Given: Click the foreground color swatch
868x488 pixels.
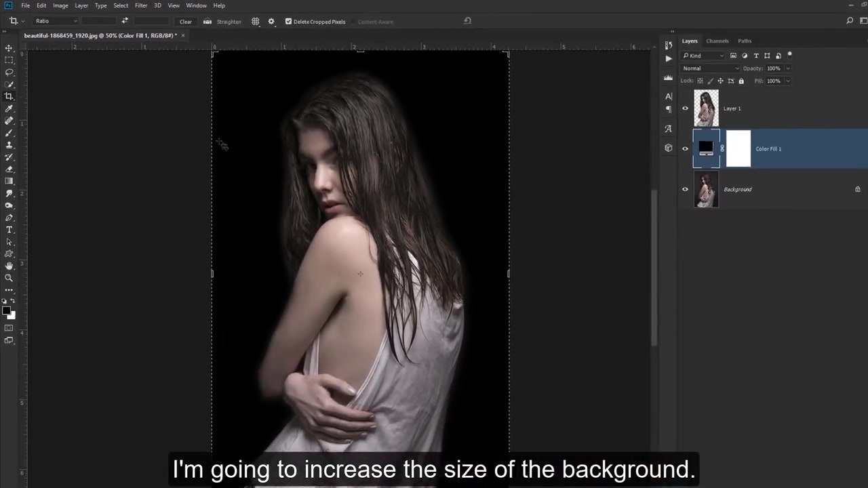Looking at the screenshot, I should (x=7, y=310).
